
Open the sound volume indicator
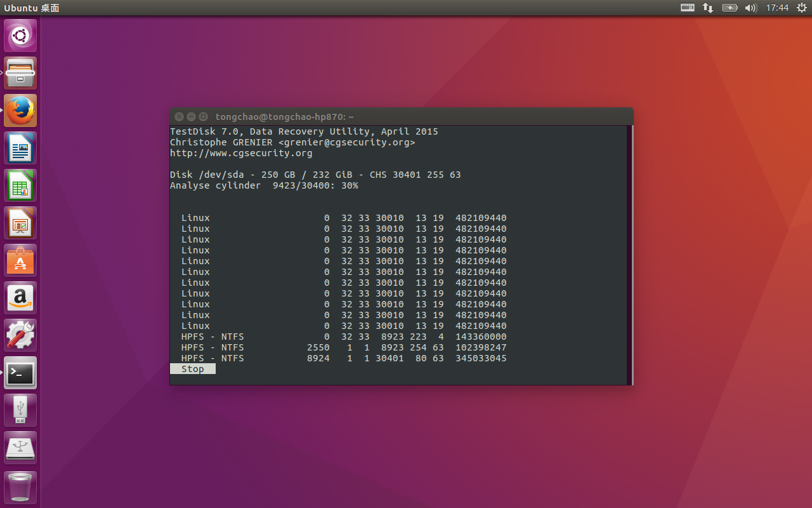pos(751,8)
